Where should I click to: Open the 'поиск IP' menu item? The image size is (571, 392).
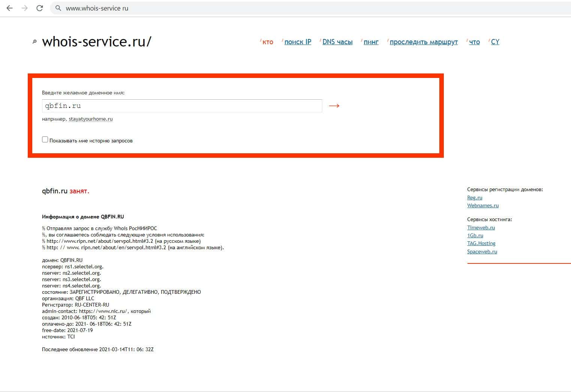(x=298, y=42)
